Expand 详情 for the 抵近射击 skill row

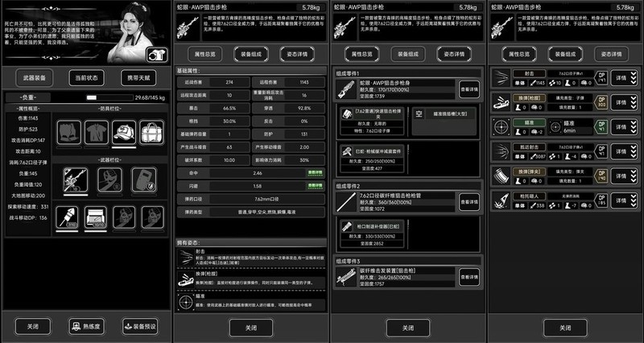click(x=625, y=151)
